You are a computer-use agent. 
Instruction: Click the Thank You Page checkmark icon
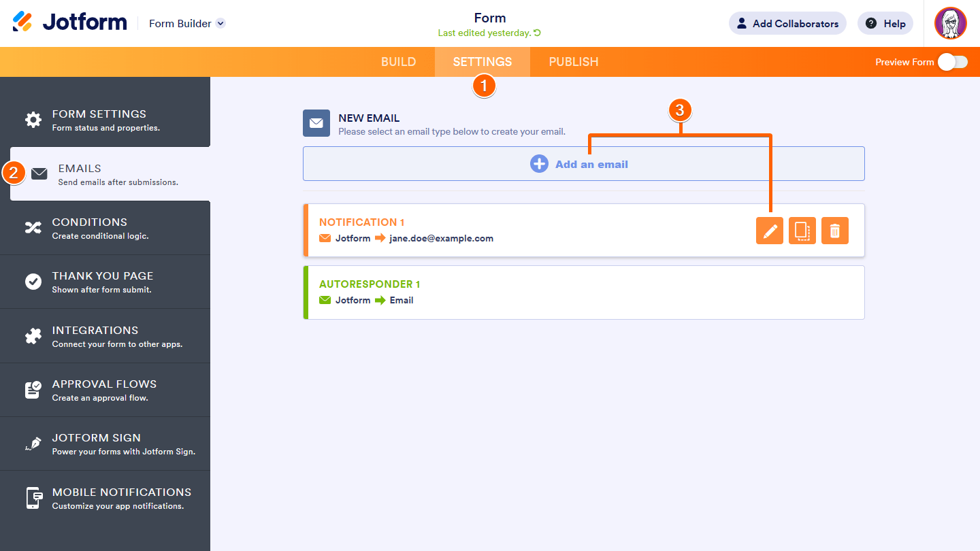(x=33, y=281)
